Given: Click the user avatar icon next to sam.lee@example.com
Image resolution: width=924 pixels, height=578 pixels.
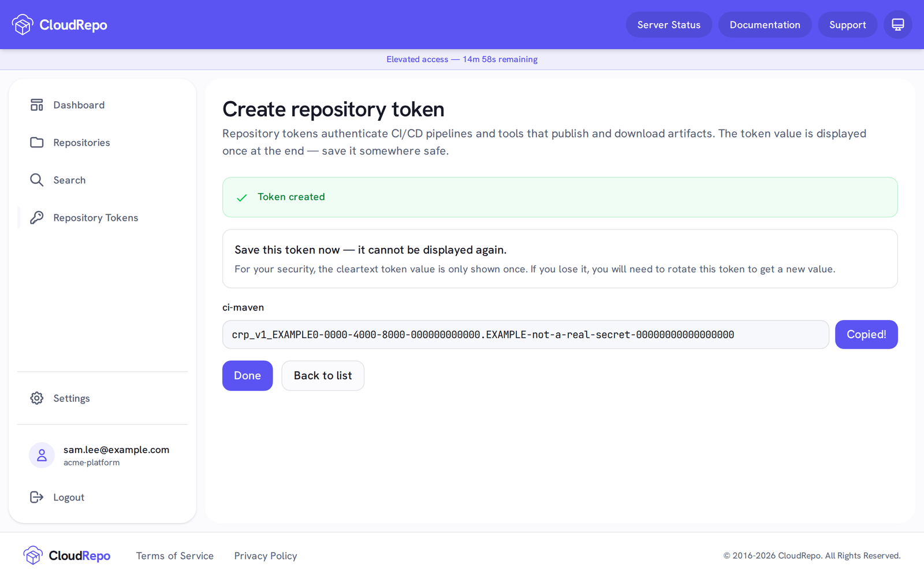Looking at the screenshot, I should [x=42, y=455].
